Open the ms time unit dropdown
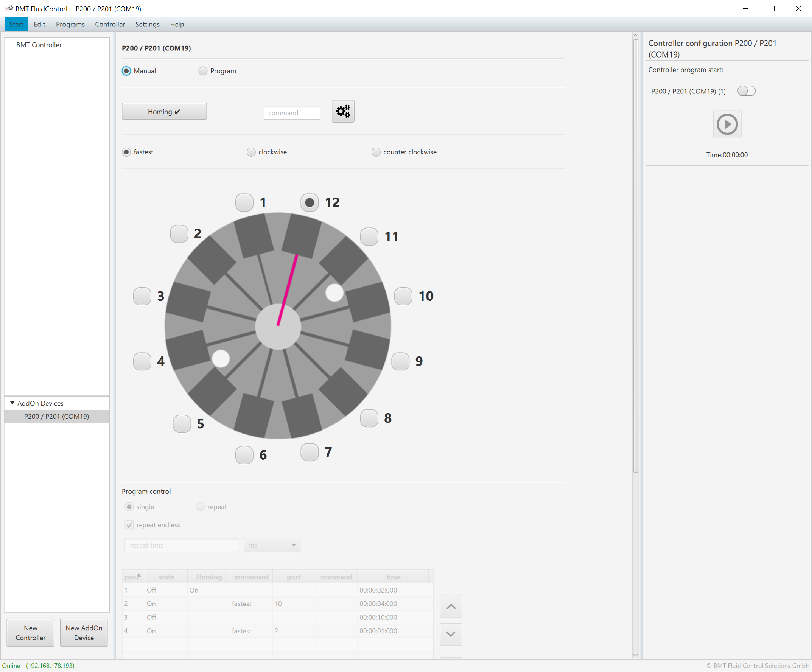Image resolution: width=812 pixels, height=672 pixels. pyautogui.click(x=272, y=545)
